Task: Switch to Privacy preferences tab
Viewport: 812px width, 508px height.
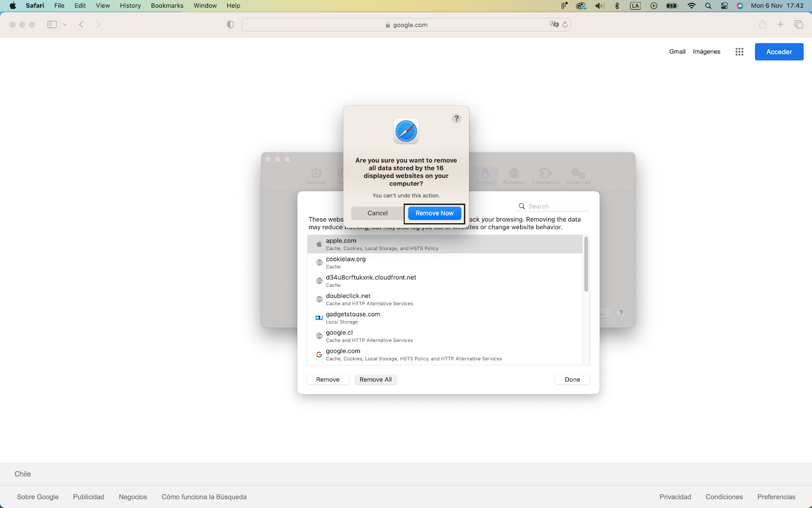Action: pyautogui.click(x=485, y=177)
